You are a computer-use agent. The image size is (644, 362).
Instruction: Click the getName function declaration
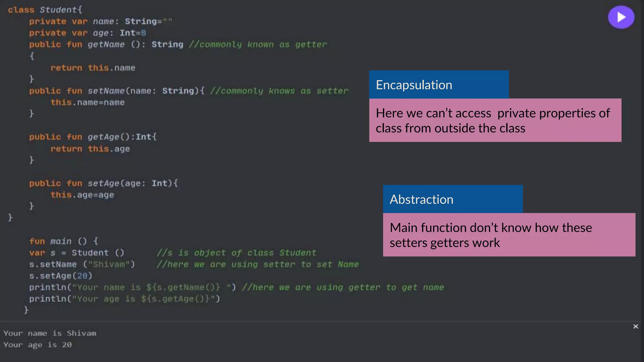coord(106,45)
